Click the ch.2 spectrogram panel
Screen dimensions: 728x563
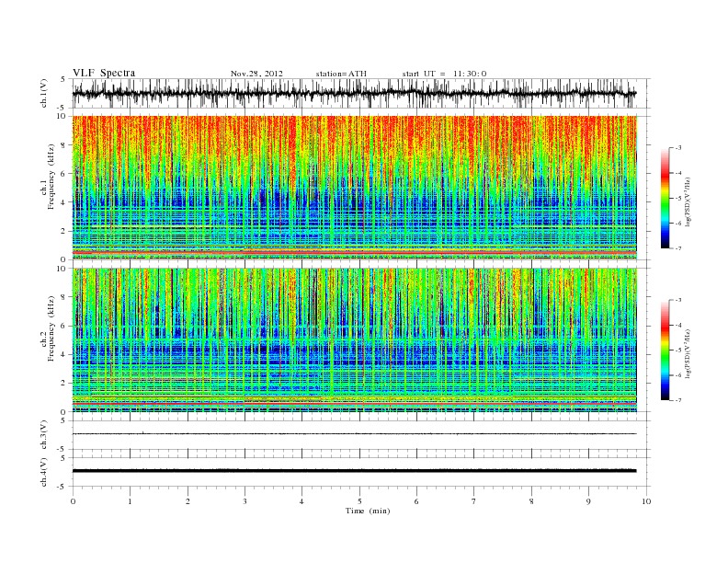click(355, 340)
